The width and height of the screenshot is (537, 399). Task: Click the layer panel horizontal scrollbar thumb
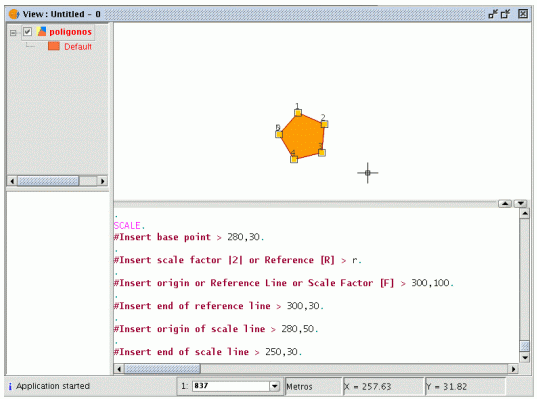48,181
